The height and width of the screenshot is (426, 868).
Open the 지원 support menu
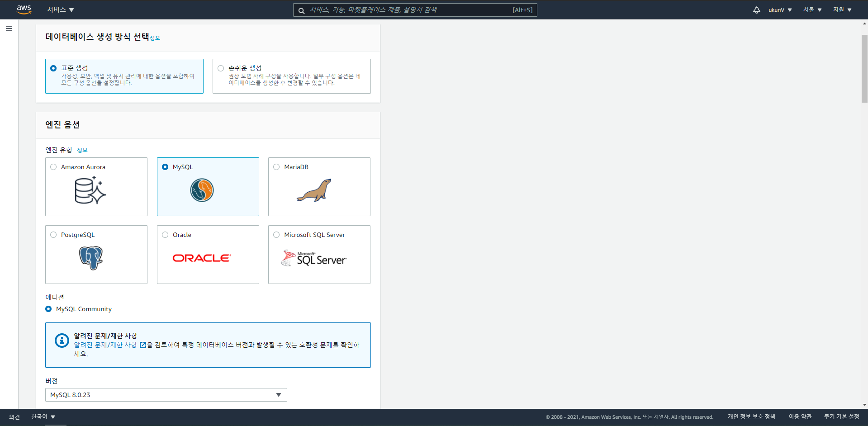(842, 10)
